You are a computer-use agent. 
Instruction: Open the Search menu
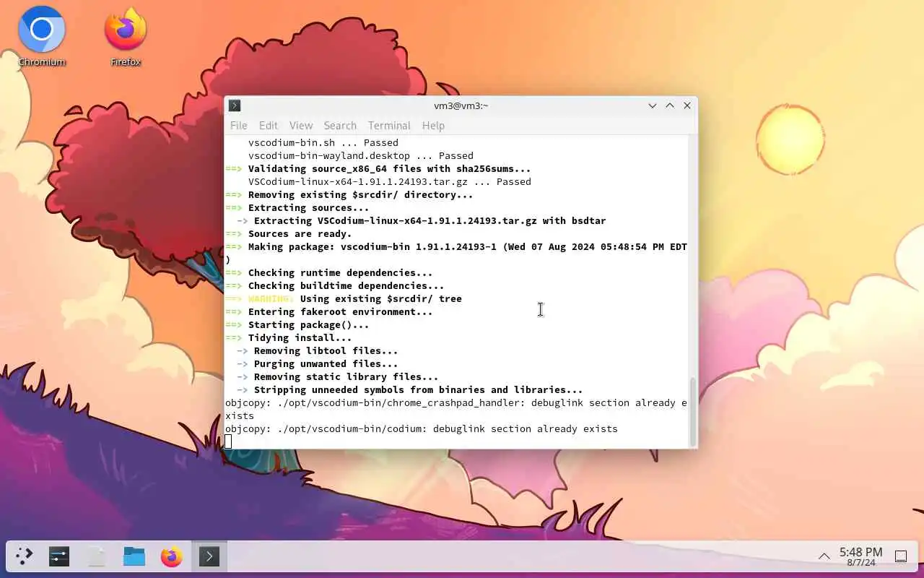(340, 125)
